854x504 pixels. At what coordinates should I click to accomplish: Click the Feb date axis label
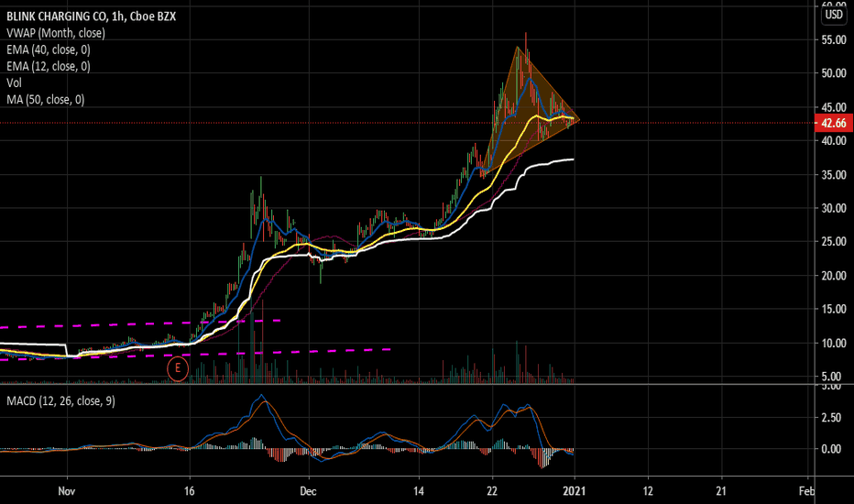pos(806,491)
